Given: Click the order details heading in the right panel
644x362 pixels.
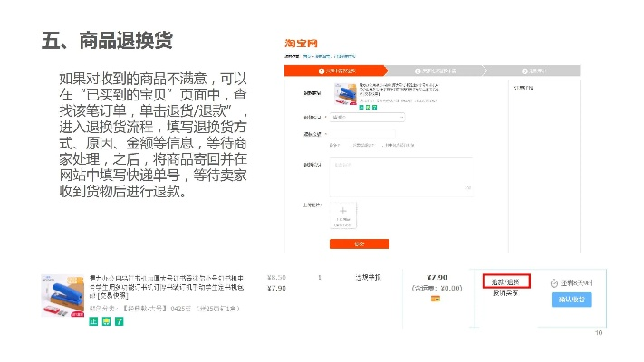Looking at the screenshot, I should tap(524, 88).
